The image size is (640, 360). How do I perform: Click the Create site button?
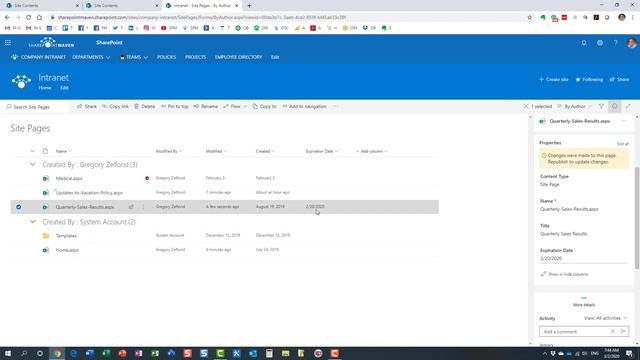pos(553,80)
